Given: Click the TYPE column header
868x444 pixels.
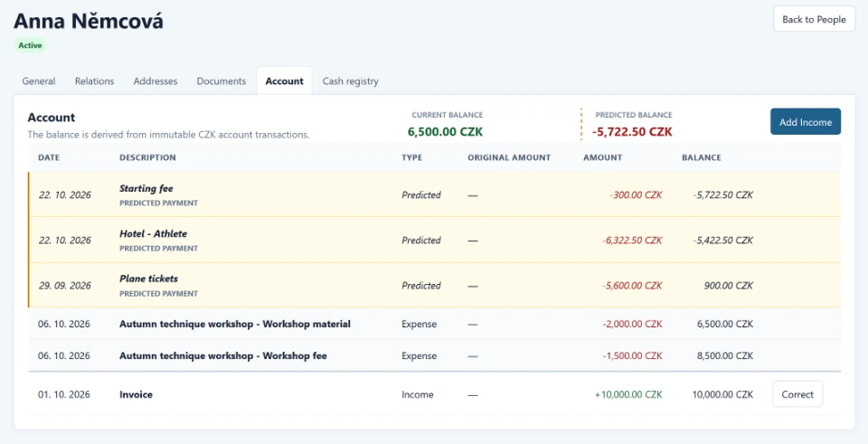Looking at the screenshot, I should [x=412, y=157].
